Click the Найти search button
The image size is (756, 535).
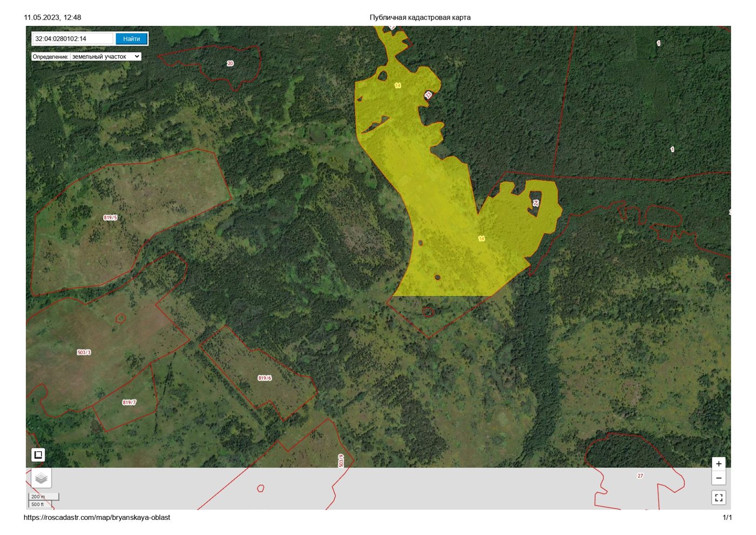click(131, 39)
